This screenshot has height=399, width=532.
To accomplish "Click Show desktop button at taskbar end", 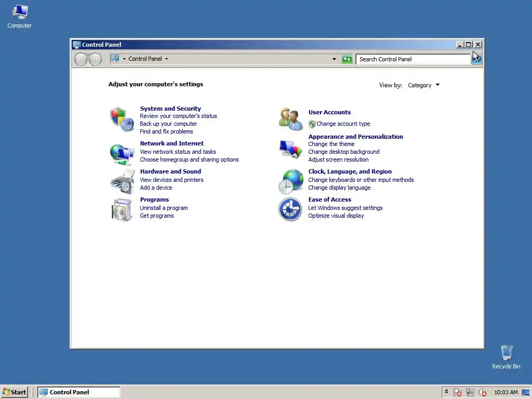I will (526, 392).
